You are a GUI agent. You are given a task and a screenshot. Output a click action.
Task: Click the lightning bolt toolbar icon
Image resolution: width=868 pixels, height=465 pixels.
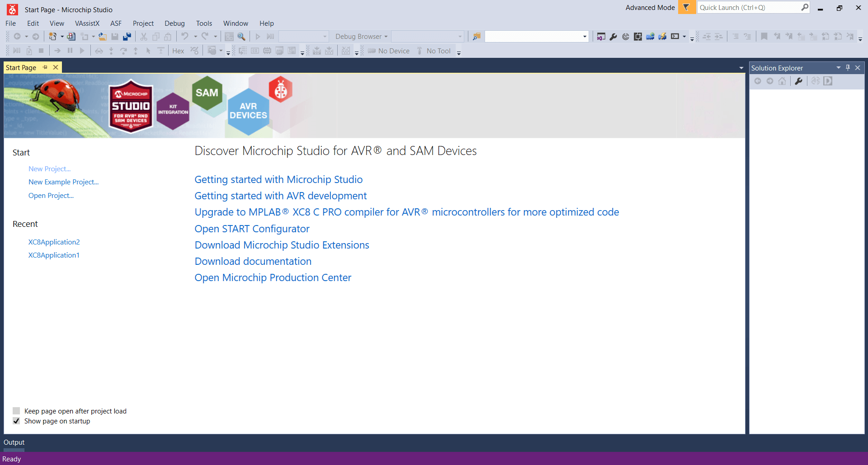click(662, 37)
